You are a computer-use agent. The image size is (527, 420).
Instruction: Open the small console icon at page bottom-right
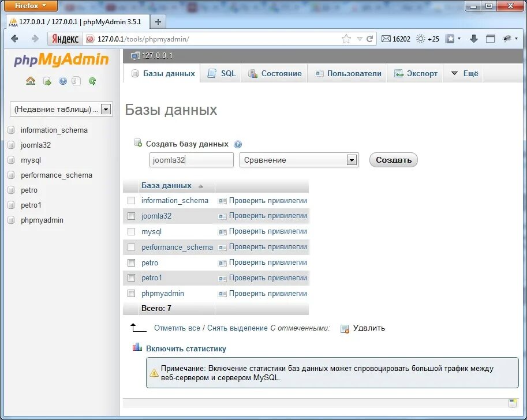(513, 403)
